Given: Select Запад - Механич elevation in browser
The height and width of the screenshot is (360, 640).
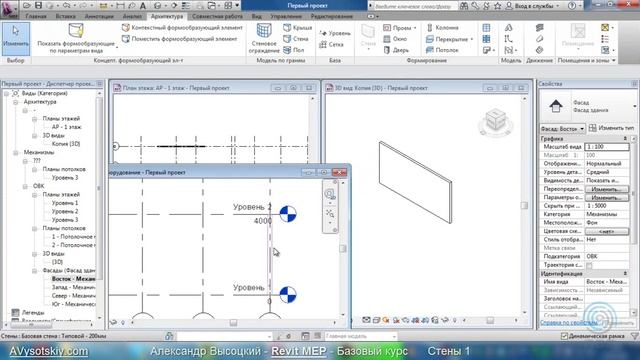Looking at the screenshot, I should [x=73, y=288].
